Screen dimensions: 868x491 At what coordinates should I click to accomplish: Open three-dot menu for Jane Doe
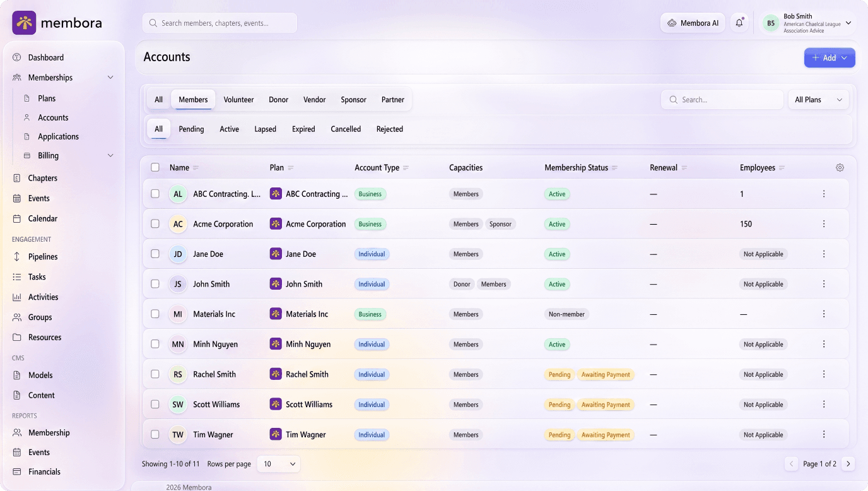coord(824,254)
